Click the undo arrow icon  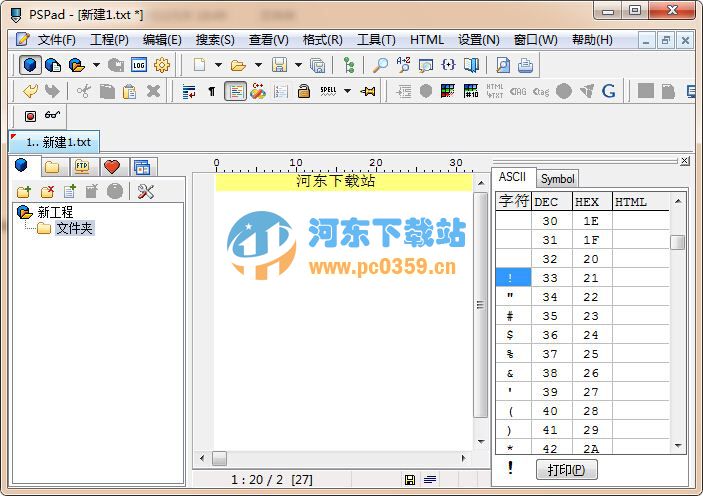point(30,91)
